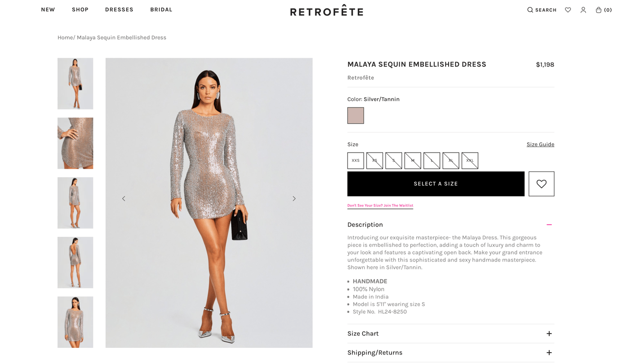The width and height of the screenshot is (631, 364).
Task: Collapse the Description section
Action: (x=549, y=225)
